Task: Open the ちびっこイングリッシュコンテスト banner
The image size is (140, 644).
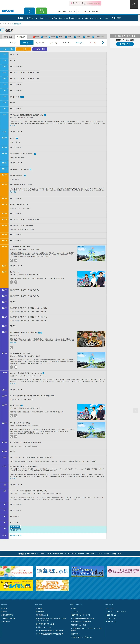Action: (x=16, y=571)
